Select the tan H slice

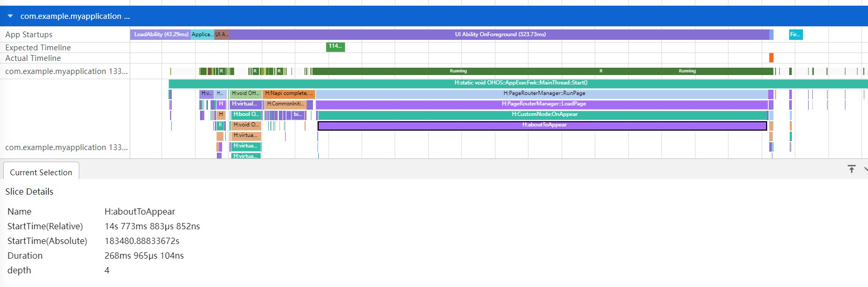tap(221, 115)
